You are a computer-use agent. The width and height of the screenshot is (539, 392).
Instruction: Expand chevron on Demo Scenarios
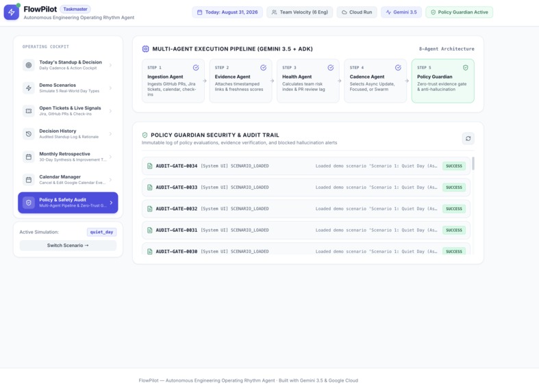110,88
